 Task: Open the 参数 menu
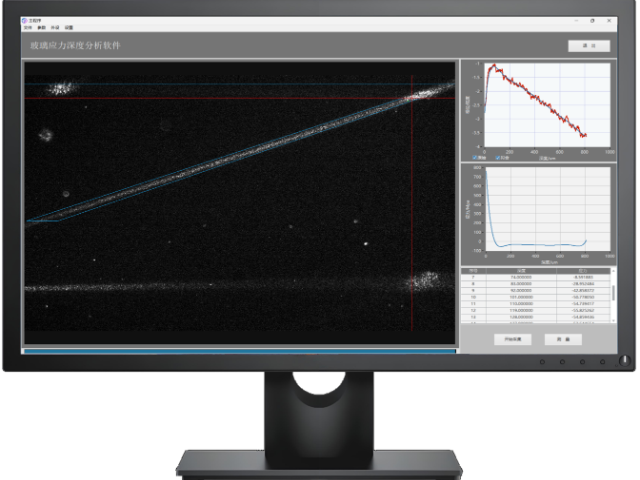click(x=42, y=28)
